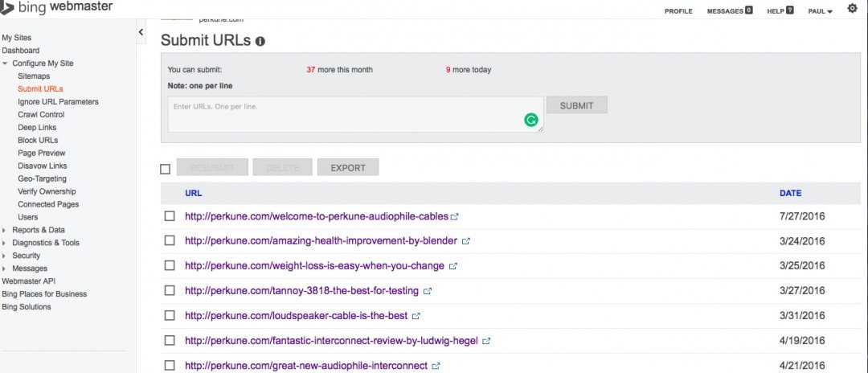868x373 pixels.
Task: Check the loudspeaker-cable-is-the-best row checkbox
Action: coord(170,315)
